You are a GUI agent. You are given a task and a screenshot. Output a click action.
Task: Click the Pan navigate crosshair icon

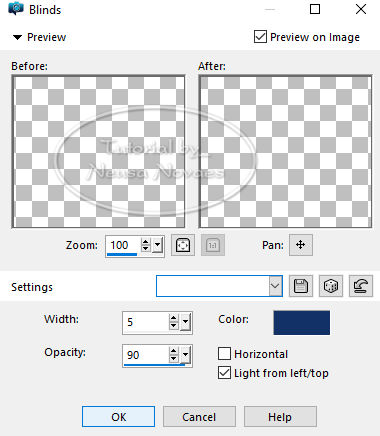[x=301, y=245]
